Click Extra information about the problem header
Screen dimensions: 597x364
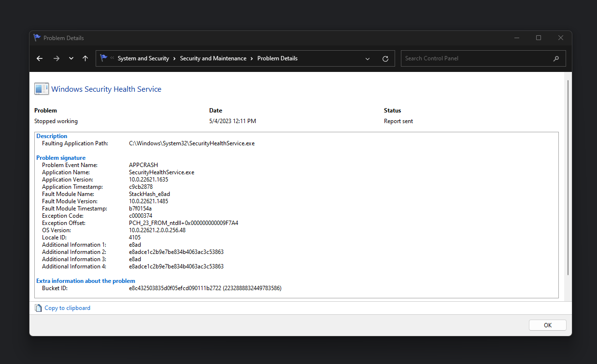click(85, 281)
